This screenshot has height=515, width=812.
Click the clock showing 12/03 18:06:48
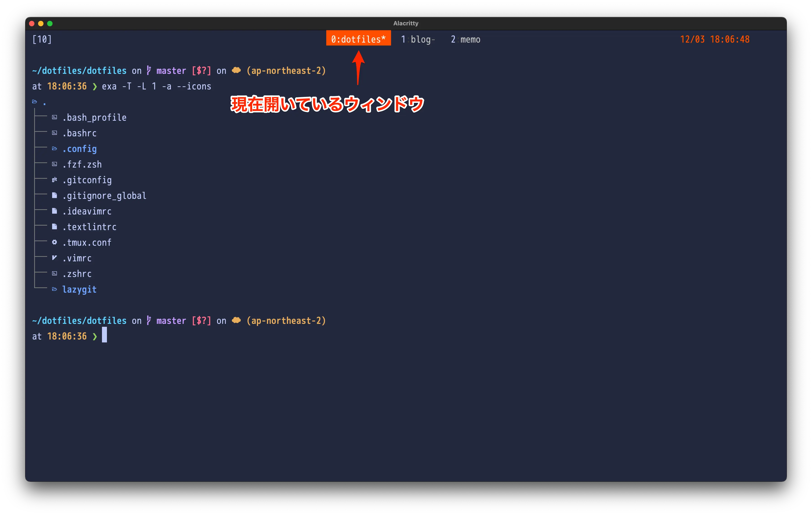point(715,39)
